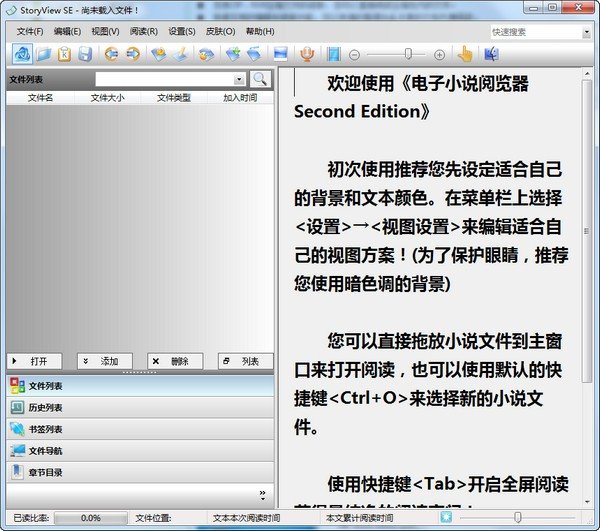The height and width of the screenshot is (531, 600).
Task: Open the 视图(V) menu
Action: click(105, 31)
